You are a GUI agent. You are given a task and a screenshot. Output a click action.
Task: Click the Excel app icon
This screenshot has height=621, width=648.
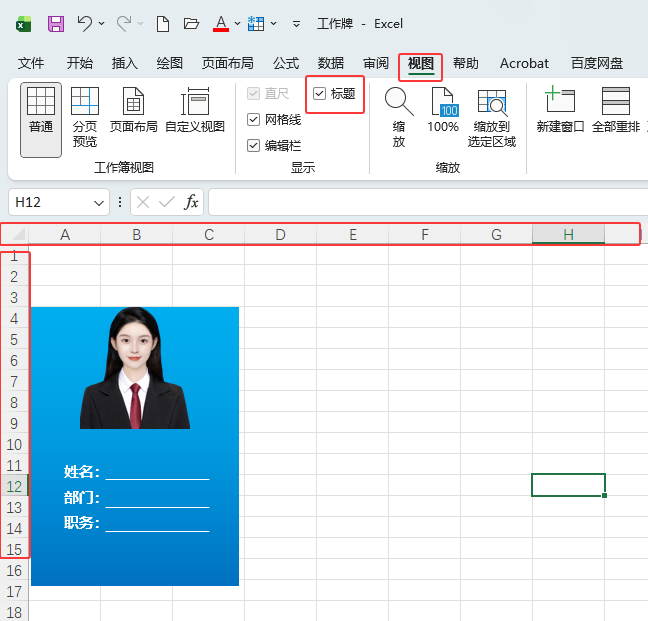24,24
